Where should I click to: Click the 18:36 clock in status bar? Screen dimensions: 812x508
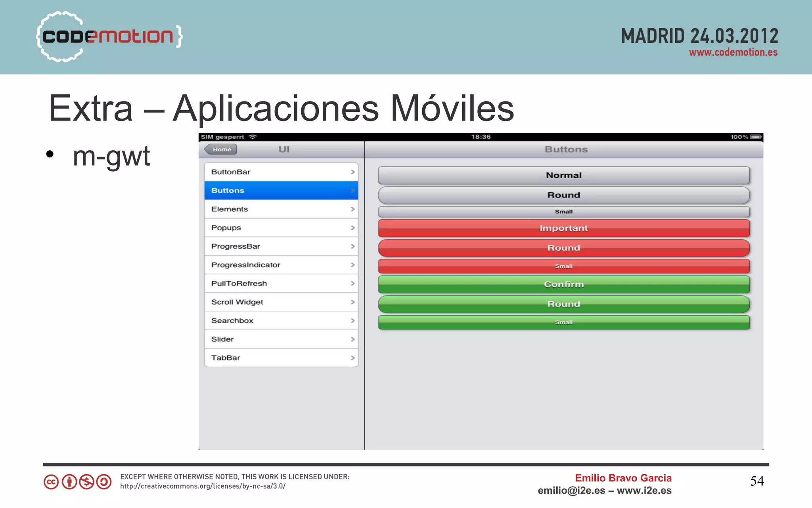click(481, 137)
